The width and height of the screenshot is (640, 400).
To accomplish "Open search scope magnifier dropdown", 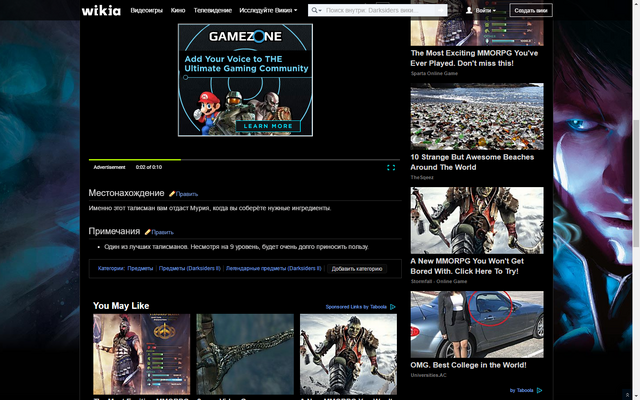I will pos(316,10).
